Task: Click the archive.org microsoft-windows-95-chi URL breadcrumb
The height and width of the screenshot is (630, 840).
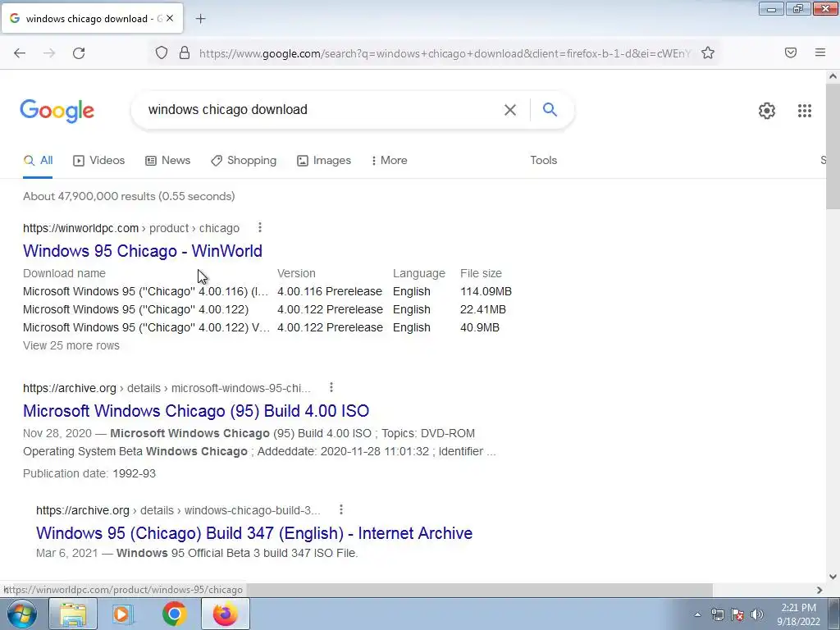Action: (167, 388)
